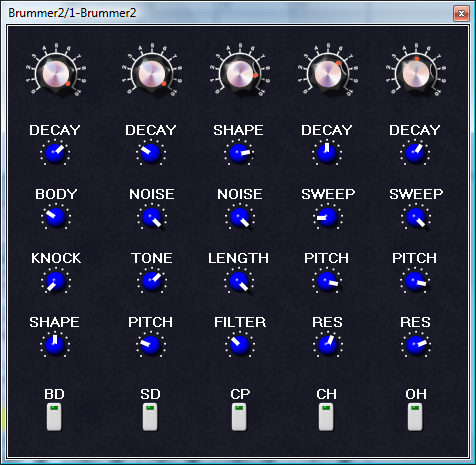
Task: Click the BODY knob
Action: [x=56, y=217]
